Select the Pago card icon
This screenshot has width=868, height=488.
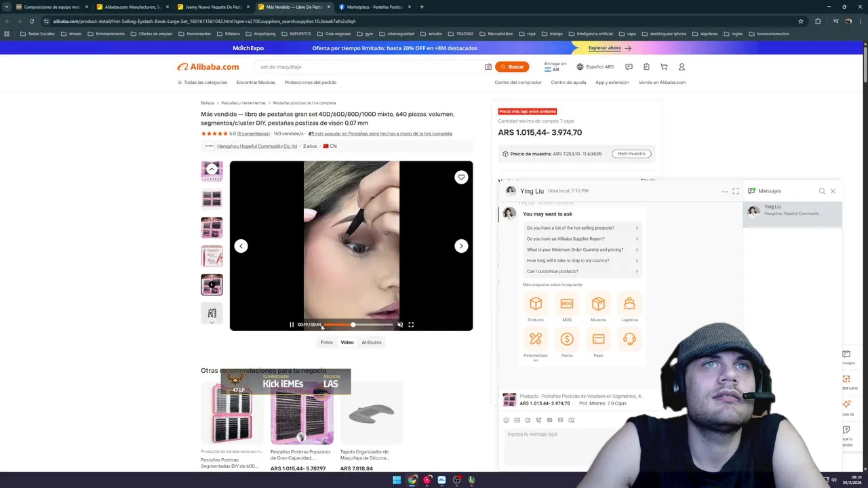pos(598,339)
